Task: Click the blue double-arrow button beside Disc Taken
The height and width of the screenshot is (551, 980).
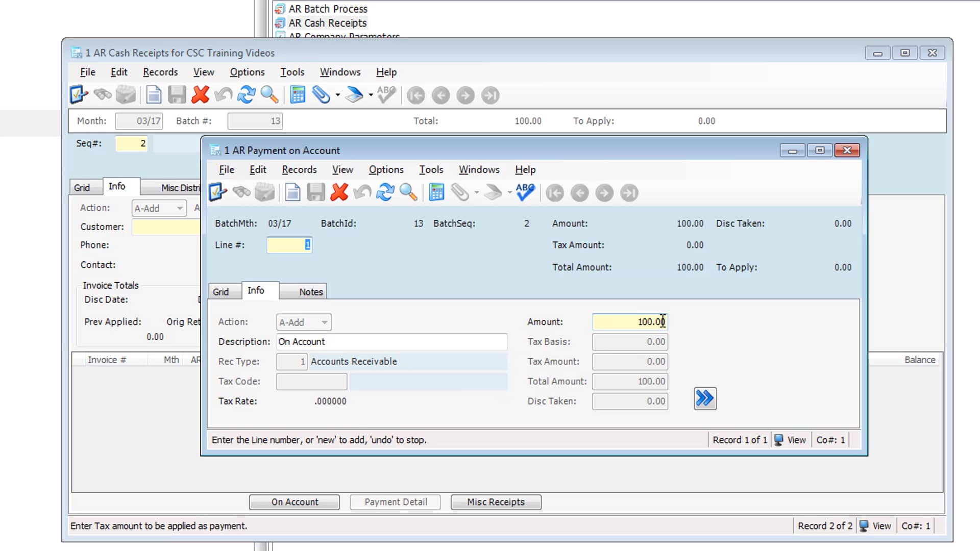Action: 705,398
